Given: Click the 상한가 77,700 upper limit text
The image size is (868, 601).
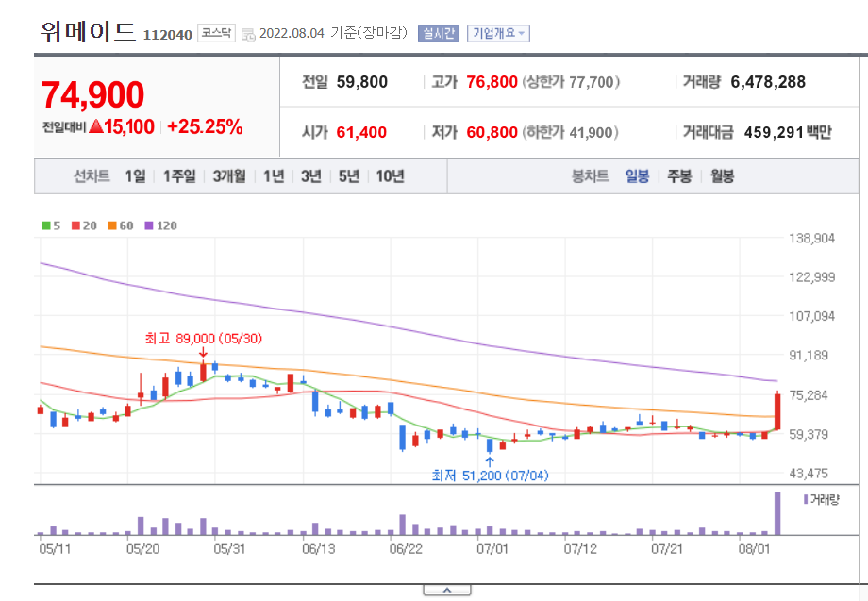Looking at the screenshot, I should 571,82.
